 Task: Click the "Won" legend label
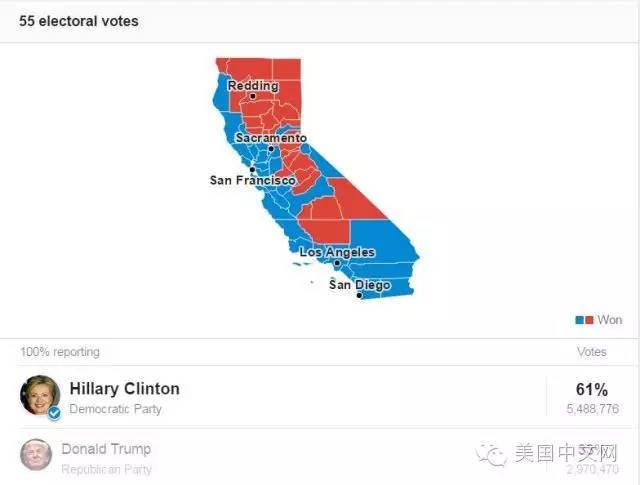(x=610, y=320)
